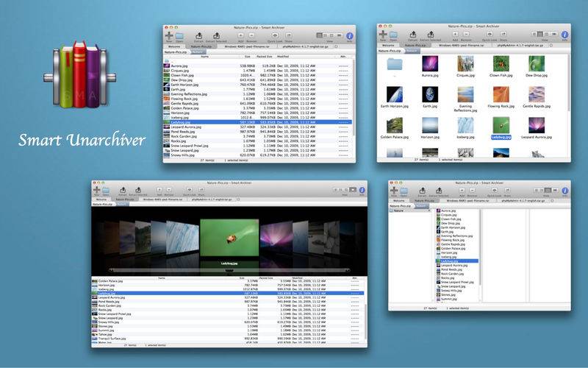Select Snowy Hills.jpg row in list-view window
Screen dimensions: 588x368
(257, 155)
